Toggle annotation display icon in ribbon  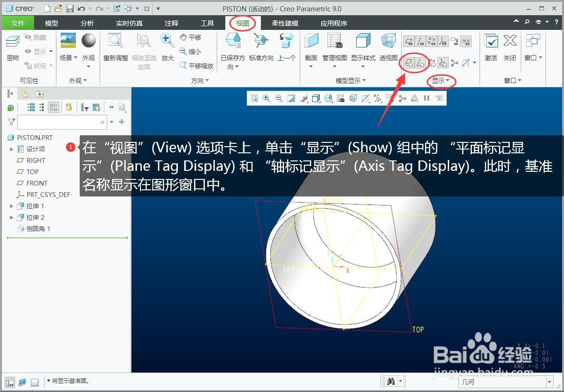[454, 42]
